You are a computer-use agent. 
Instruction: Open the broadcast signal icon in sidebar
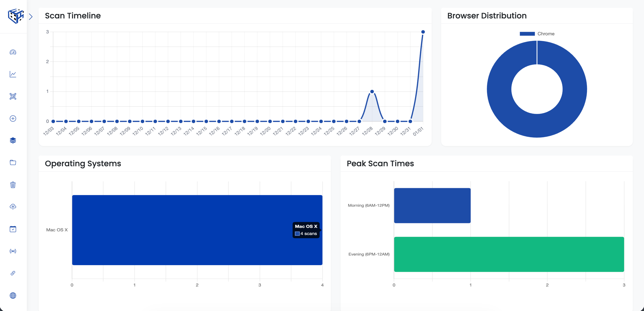[13, 251]
